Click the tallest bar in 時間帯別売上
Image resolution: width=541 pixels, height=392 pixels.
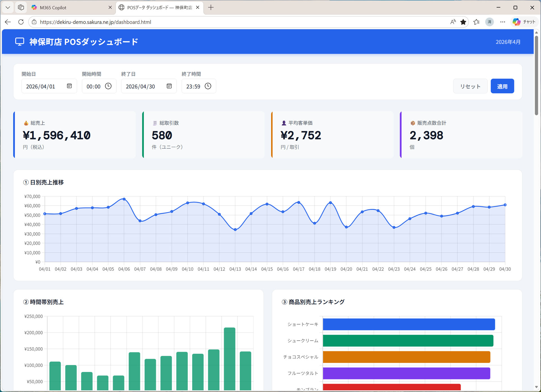(x=230, y=359)
